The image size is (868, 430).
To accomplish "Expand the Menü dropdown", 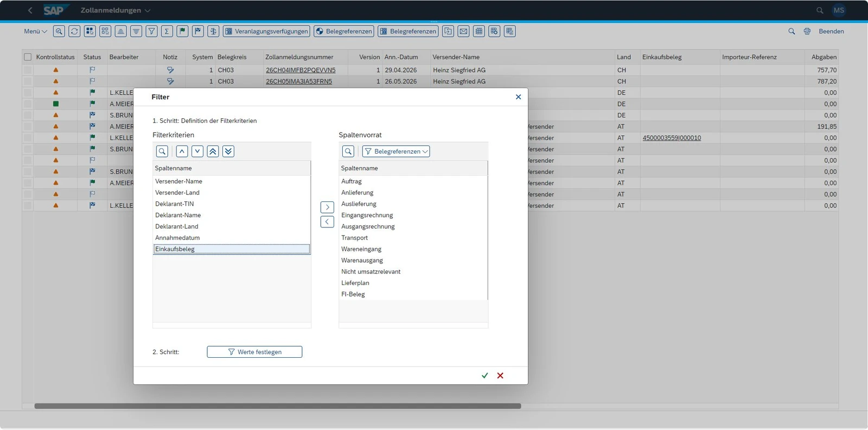I will [x=35, y=31].
